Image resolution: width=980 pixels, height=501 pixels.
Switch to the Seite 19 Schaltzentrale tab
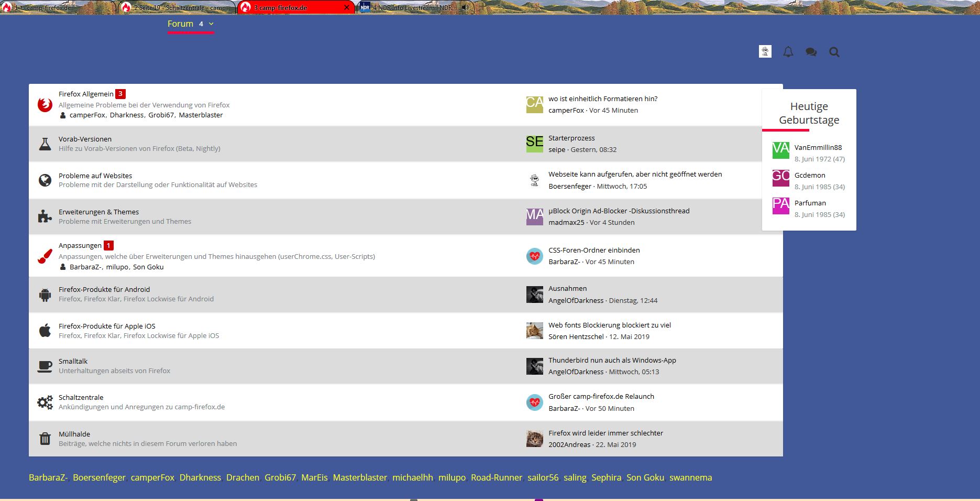(177, 8)
